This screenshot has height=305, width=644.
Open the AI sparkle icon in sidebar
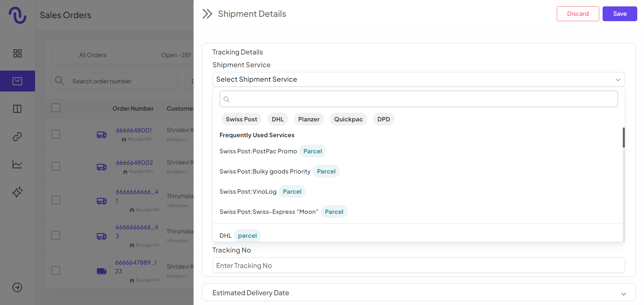[x=17, y=192]
